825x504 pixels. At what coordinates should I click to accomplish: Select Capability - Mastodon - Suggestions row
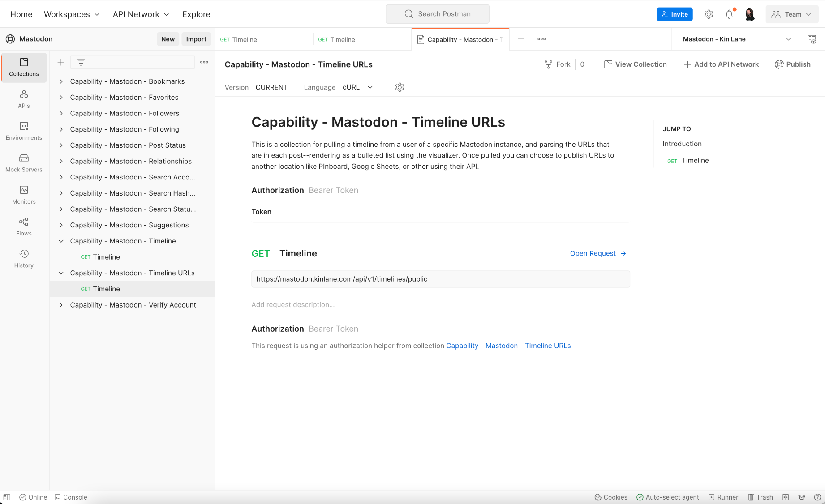[132, 225]
